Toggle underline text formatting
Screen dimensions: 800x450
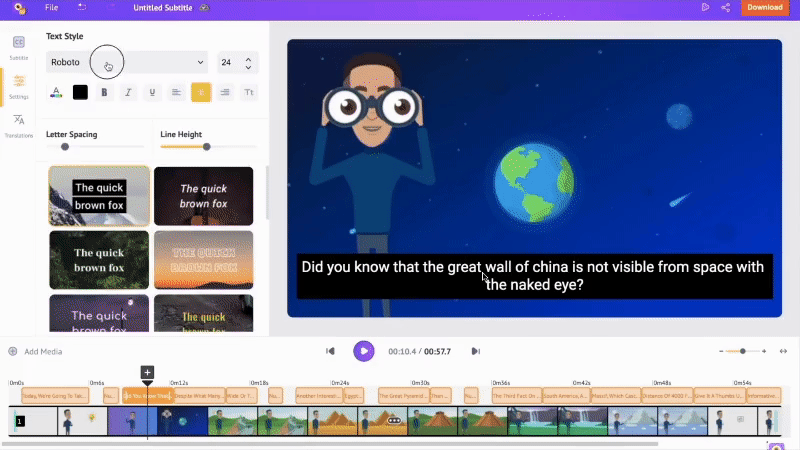(152, 92)
